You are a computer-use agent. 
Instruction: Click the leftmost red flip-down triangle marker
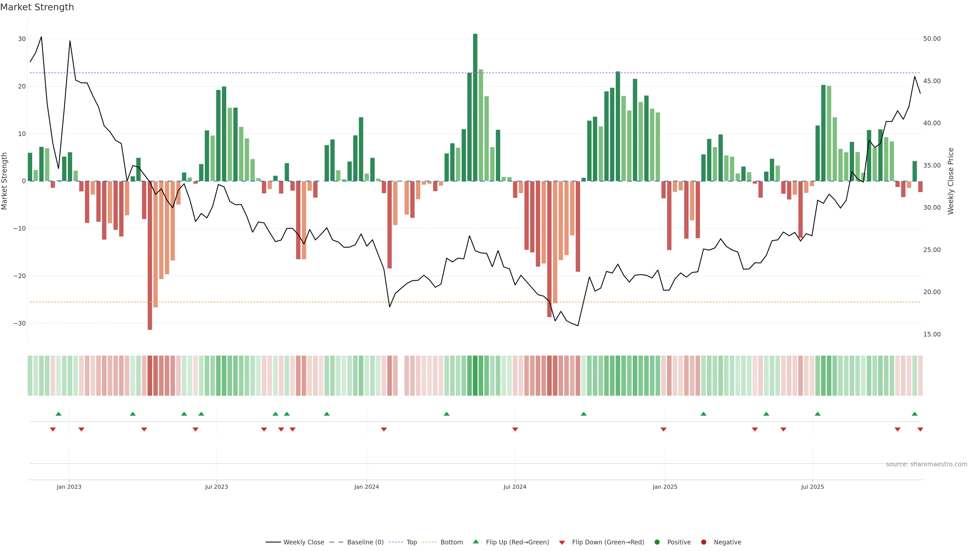click(x=53, y=429)
